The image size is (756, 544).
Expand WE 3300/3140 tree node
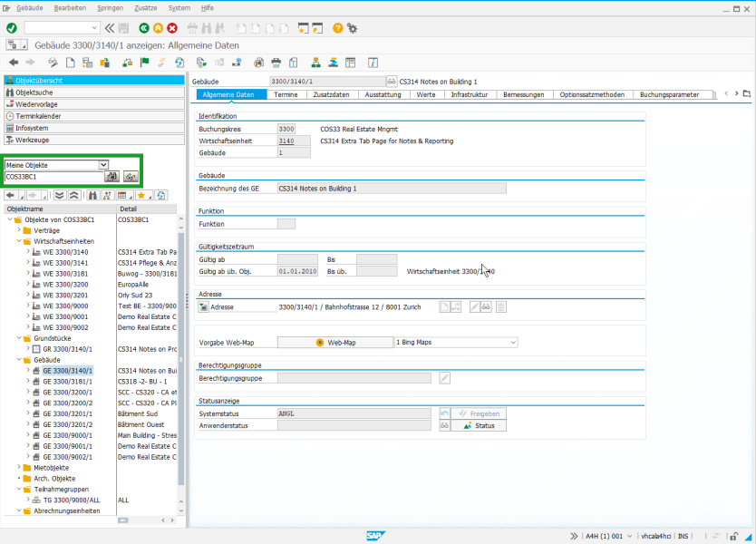[28, 252]
